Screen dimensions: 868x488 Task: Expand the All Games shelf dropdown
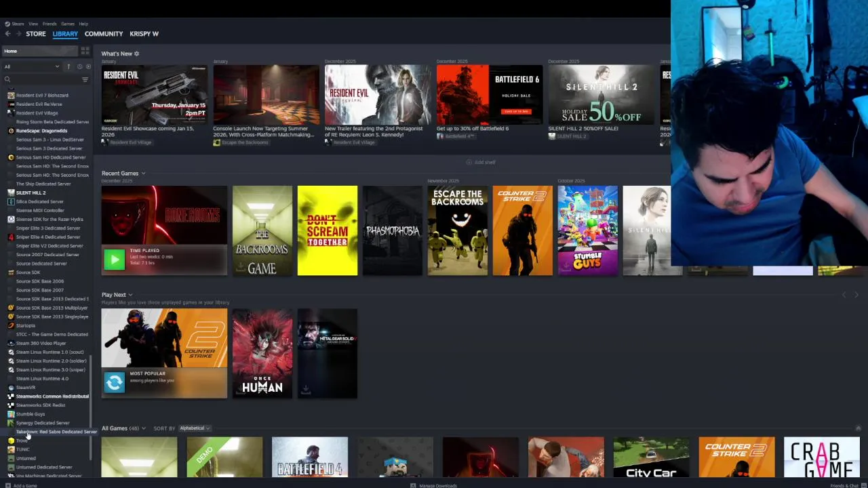pos(143,428)
